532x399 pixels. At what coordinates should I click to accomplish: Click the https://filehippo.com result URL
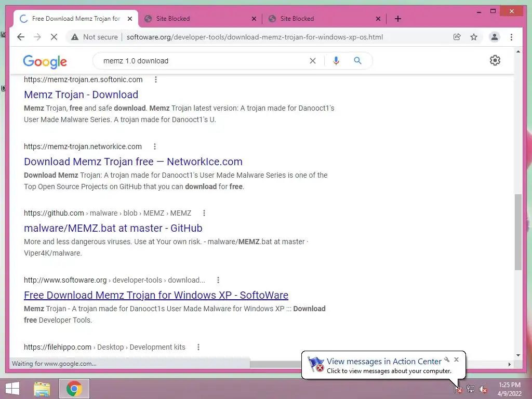tap(58, 347)
